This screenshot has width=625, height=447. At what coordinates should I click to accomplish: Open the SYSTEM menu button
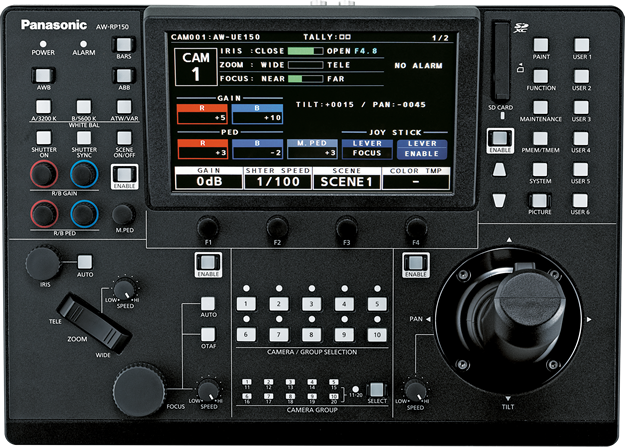coord(540,169)
